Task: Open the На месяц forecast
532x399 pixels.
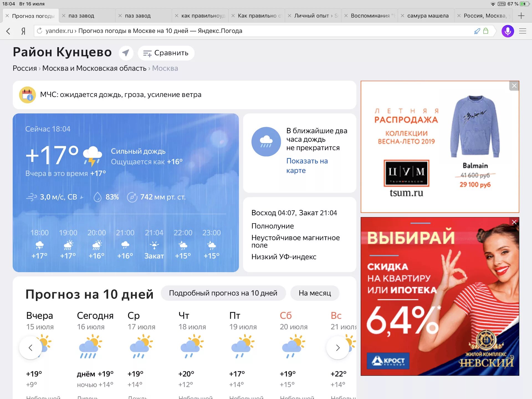Action: [x=315, y=293]
